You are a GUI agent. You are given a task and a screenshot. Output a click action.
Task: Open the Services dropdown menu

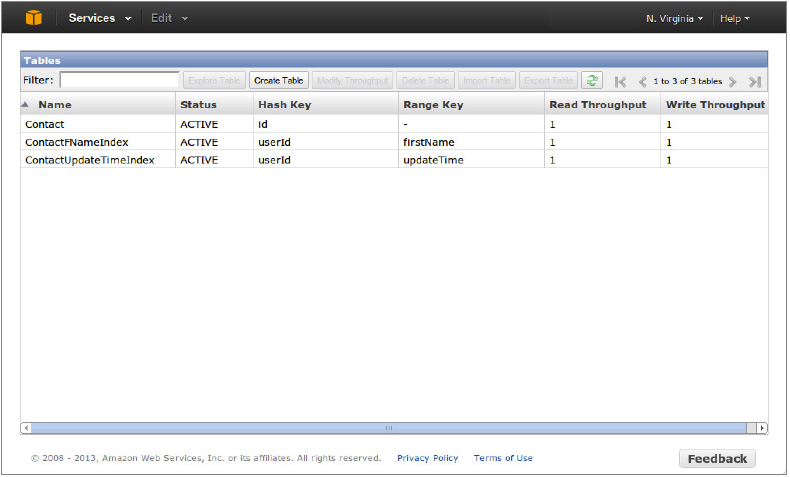point(100,18)
